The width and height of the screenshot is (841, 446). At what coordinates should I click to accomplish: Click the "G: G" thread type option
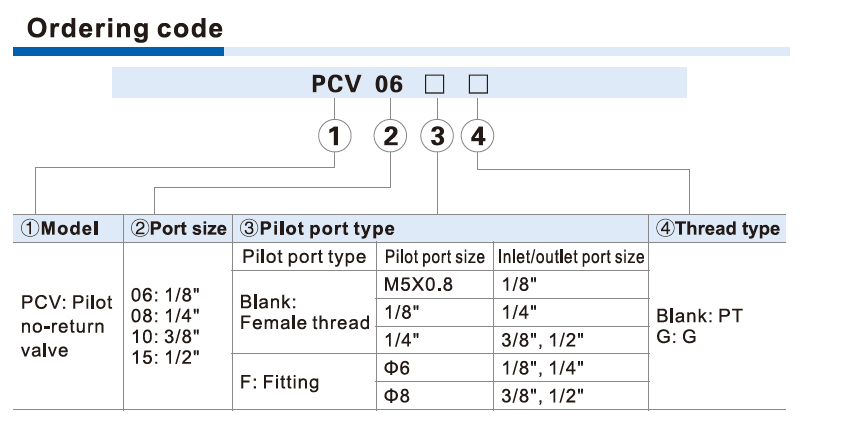pyautogui.click(x=675, y=336)
